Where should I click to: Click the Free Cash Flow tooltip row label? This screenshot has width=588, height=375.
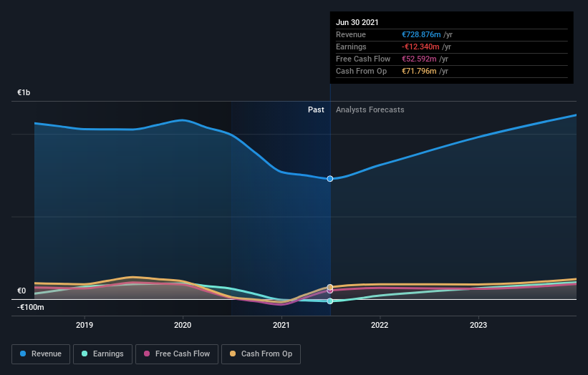point(363,59)
